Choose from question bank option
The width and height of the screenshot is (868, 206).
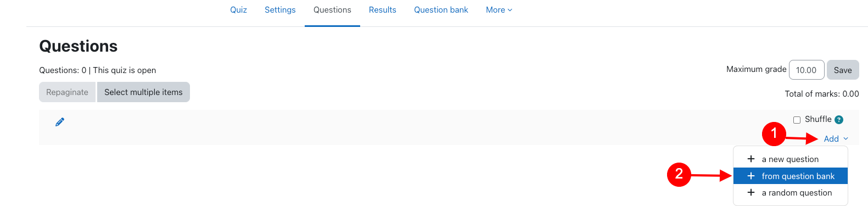tap(791, 176)
